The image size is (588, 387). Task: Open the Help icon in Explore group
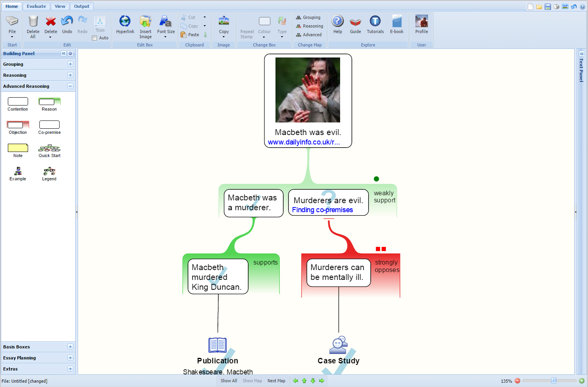[x=338, y=21]
